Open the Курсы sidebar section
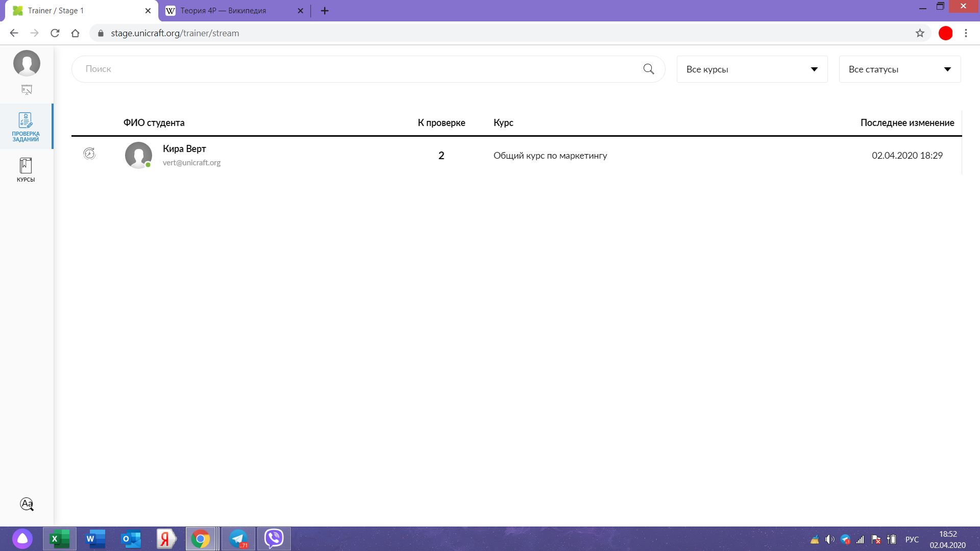 coord(26,170)
